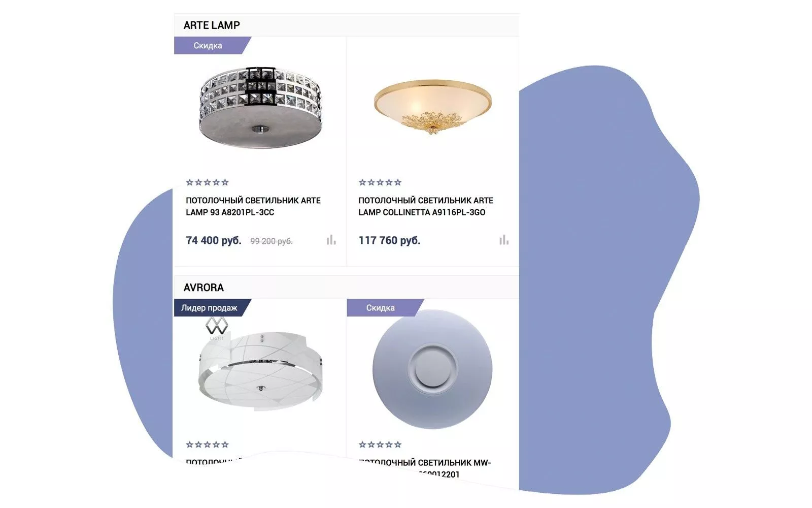Open the crystal drum ceiling lamp image
812x508 pixels.
coord(260,108)
